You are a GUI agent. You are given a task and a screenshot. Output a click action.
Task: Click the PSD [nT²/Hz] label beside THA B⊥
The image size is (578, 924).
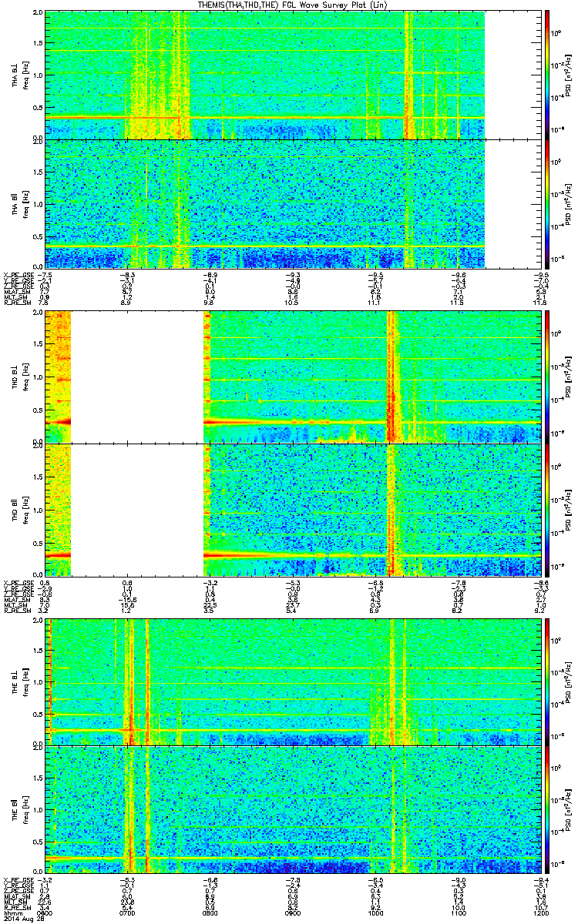point(569,75)
